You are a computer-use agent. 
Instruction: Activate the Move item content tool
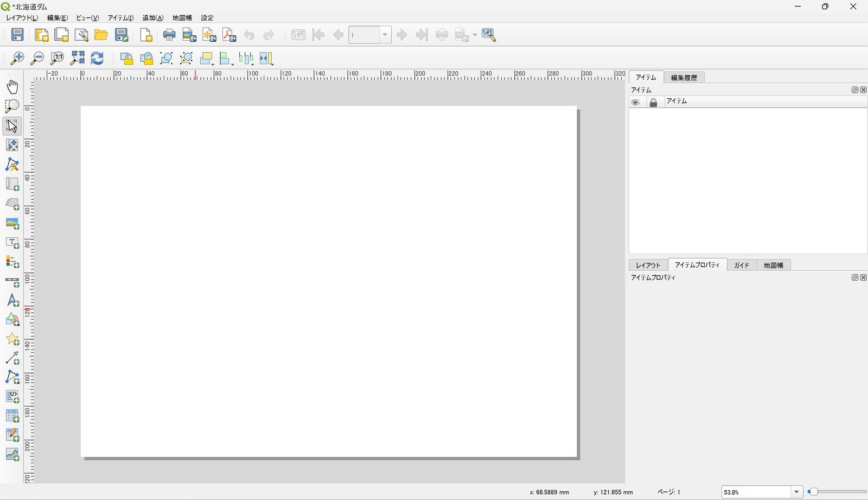coord(12,145)
